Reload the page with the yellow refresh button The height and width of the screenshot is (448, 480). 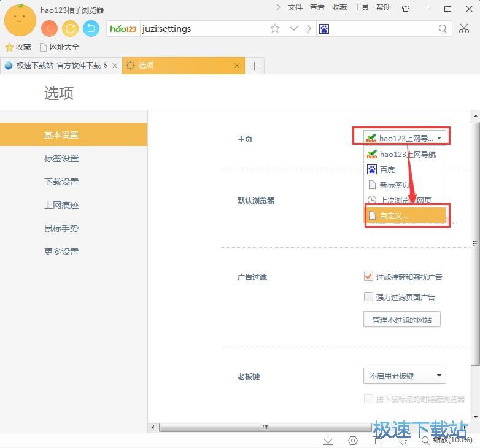[x=70, y=29]
